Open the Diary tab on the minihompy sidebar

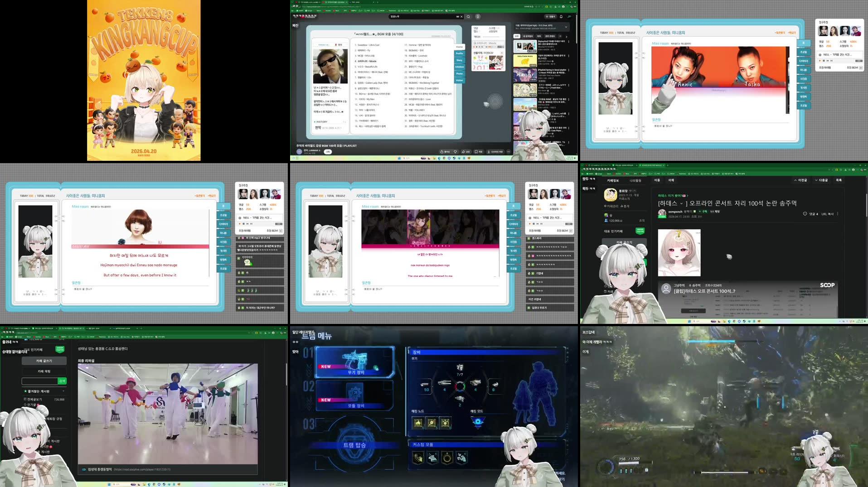point(459,59)
